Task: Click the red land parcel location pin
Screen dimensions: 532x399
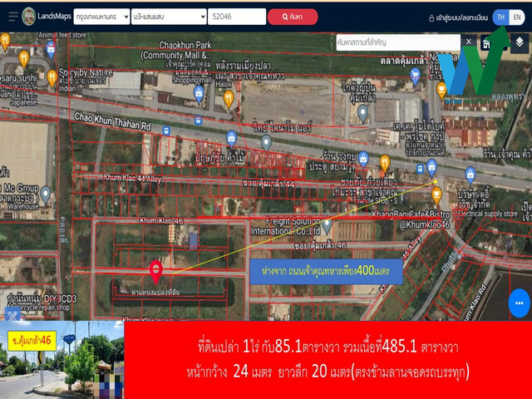Action: [x=155, y=270]
